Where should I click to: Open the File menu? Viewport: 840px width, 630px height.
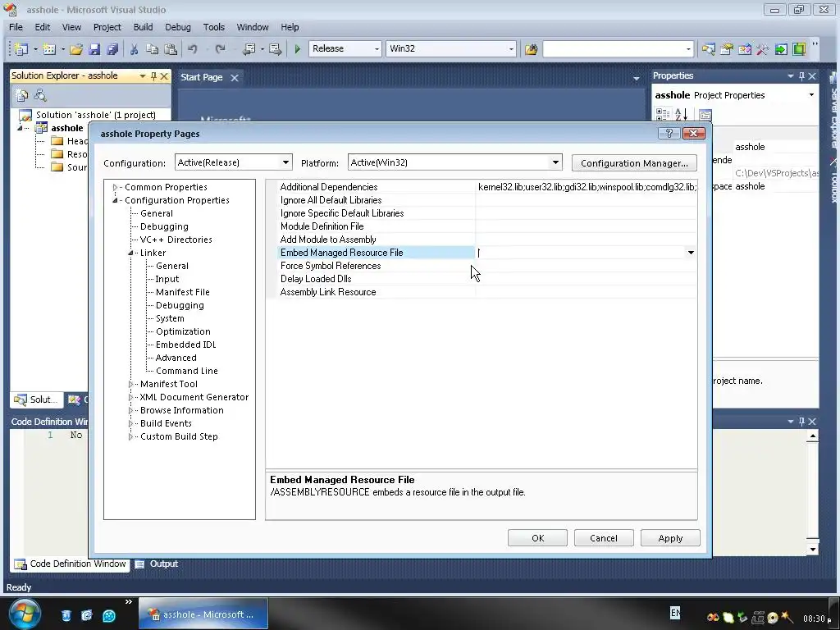(16, 27)
